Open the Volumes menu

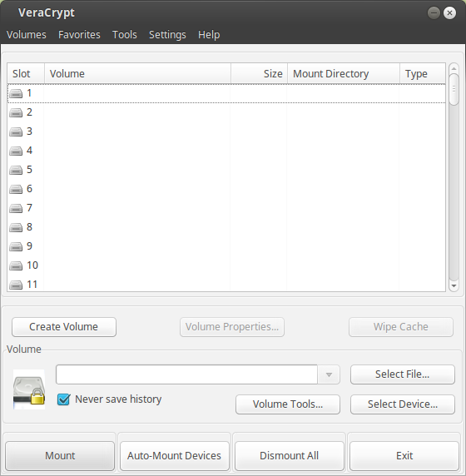tap(27, 35)
